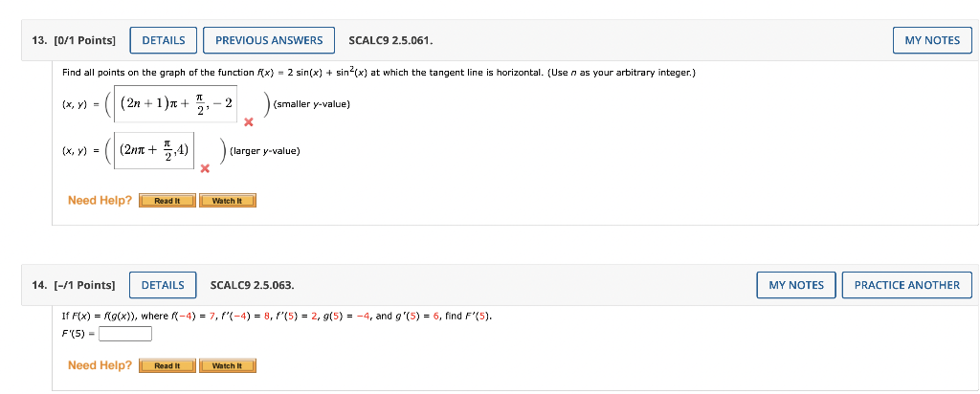Click the F′(5) answer field
Viewport: 980px width, 394px height.
pos(125,334)
